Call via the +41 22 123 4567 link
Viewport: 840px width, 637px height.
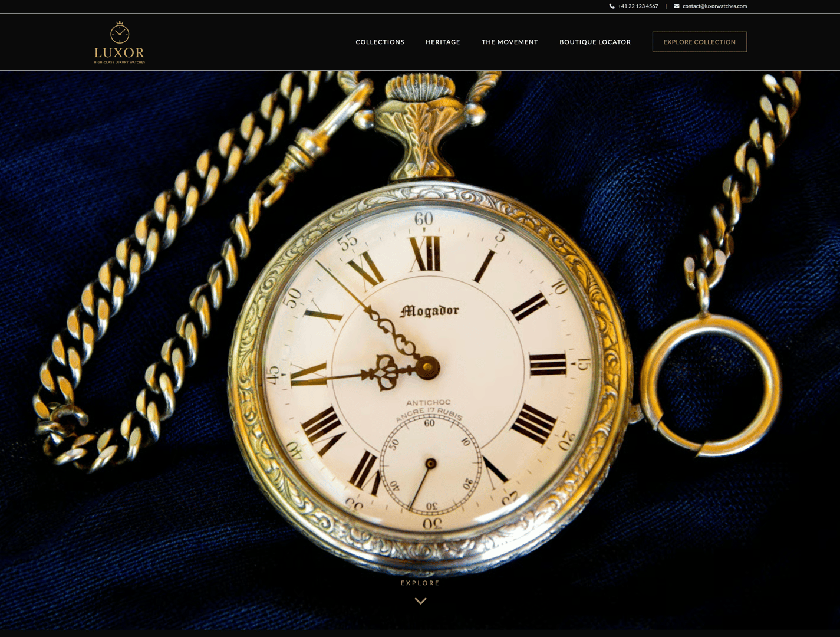(637, 6)
